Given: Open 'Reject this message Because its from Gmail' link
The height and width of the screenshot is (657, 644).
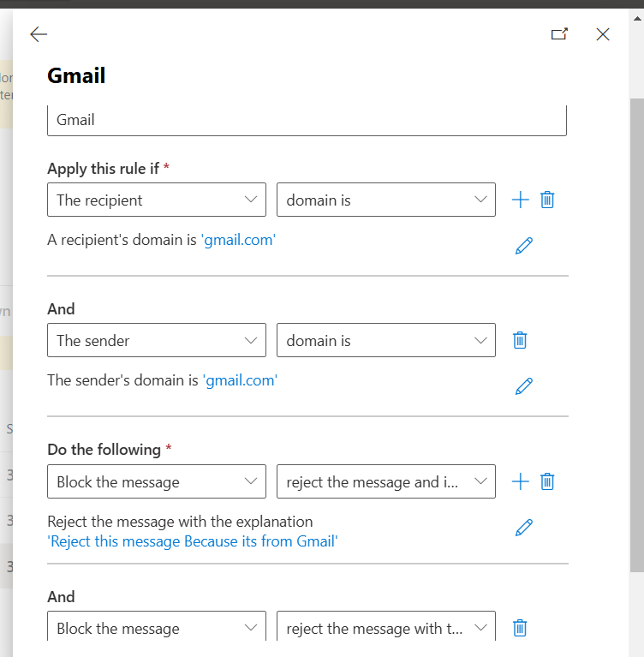Looking at the screenshot, I should coord(193,541).
